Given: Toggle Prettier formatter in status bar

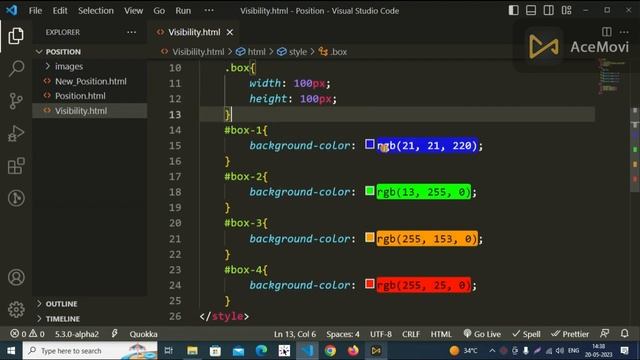Looking at the screenshot, I should (x=570, y=334).
